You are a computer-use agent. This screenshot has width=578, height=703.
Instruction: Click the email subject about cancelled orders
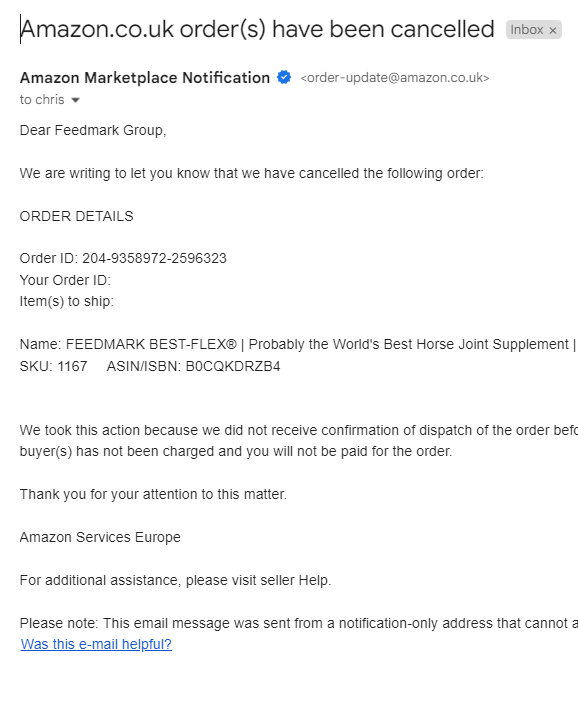[x=257, y=30]
